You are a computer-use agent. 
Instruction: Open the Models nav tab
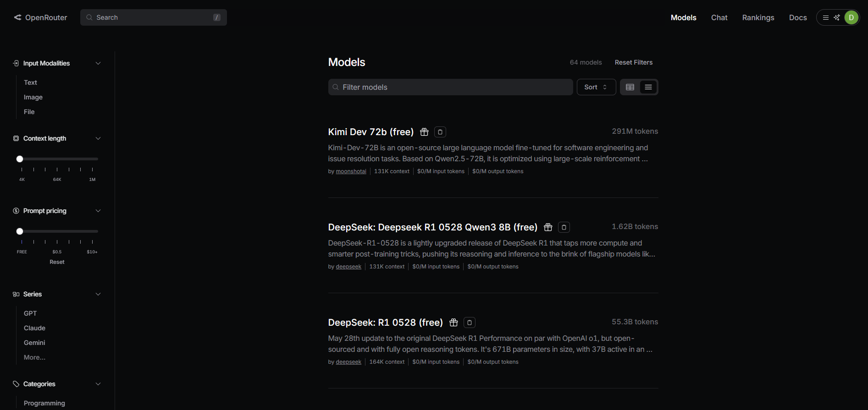pos(683,17)
